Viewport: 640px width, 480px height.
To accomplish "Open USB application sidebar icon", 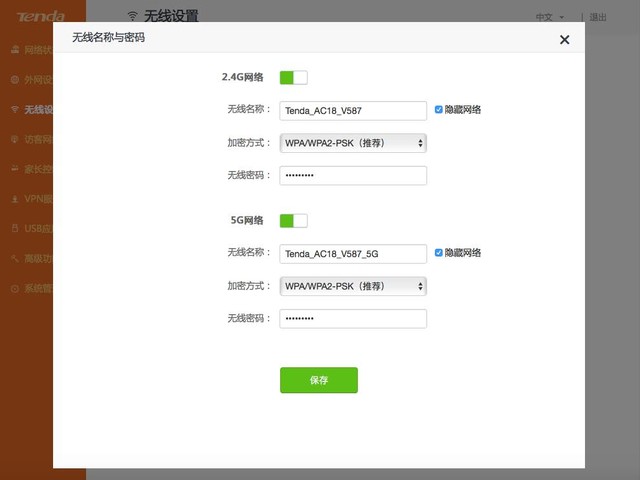I will (14, 228).
